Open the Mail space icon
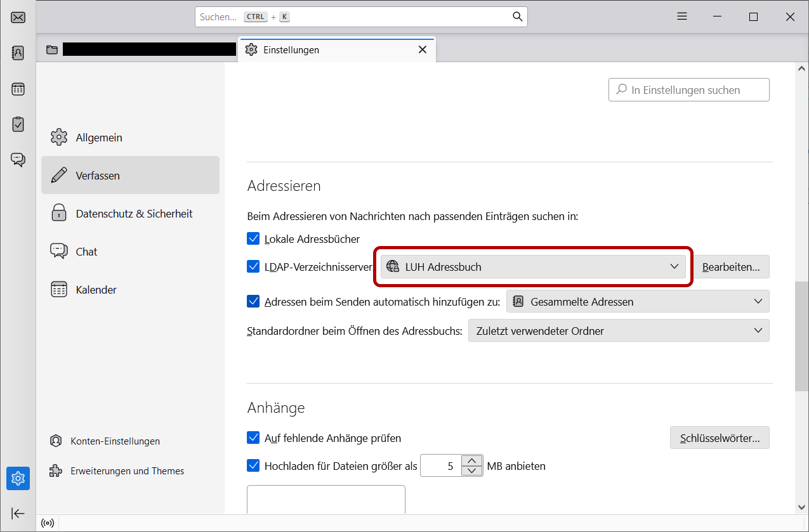Screen dimensions: 809x532 click(x=18, y=17)
